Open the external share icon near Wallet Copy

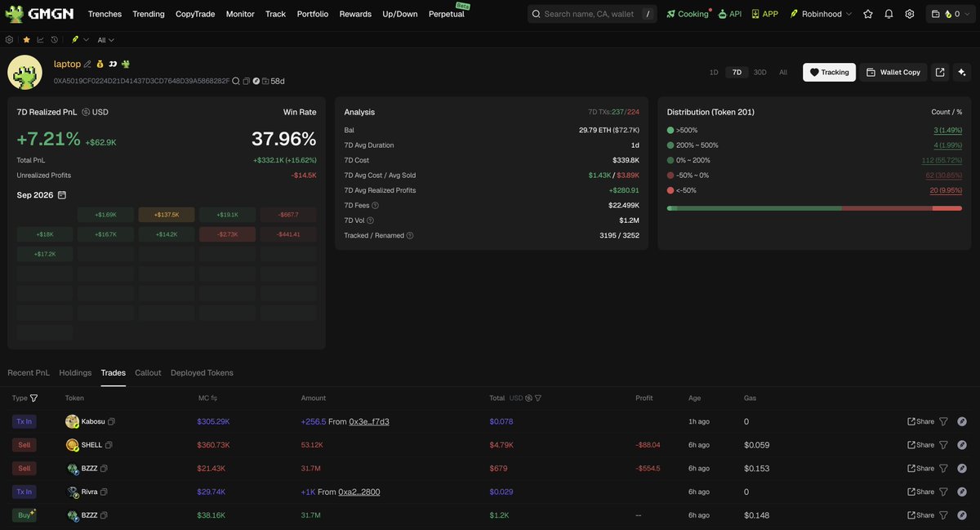(940, 72)
